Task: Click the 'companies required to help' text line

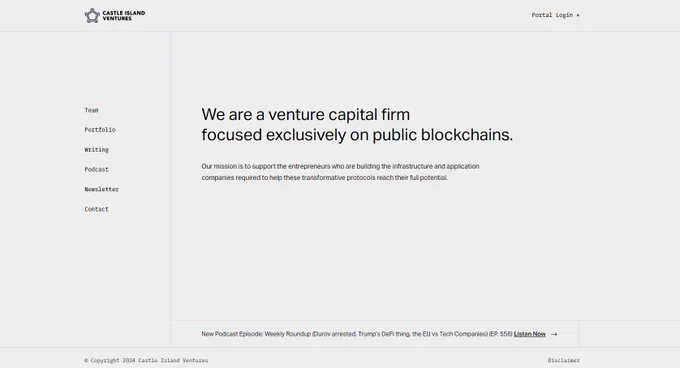Action: 324,177
